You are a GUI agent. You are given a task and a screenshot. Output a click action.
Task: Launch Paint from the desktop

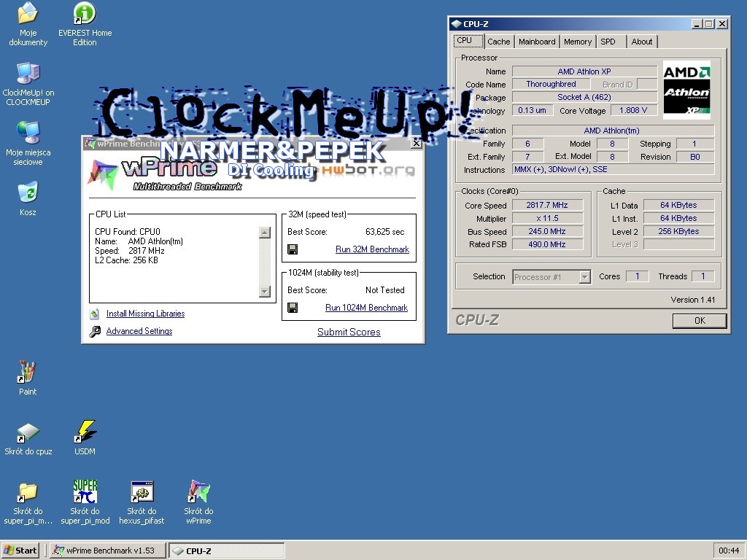click(x=28, y=378)
